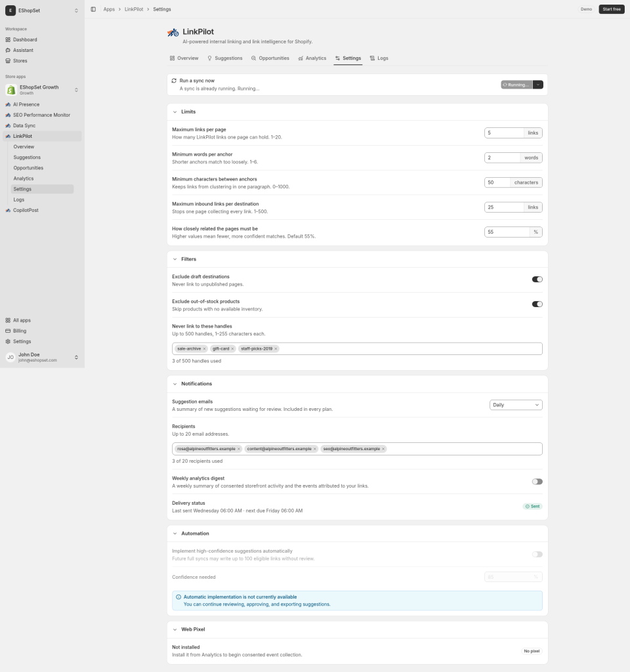Click the workspace Settings gear icon

[x=8, y=341]
